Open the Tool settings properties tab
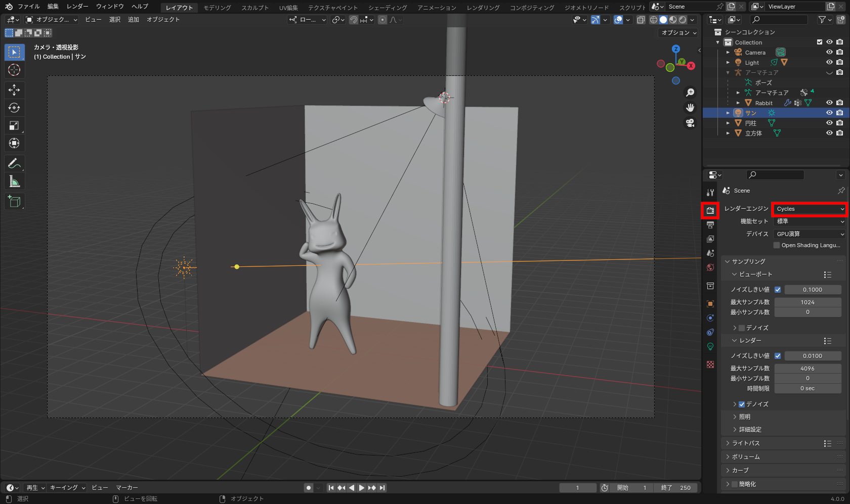 pyautogui.click(x=710, y=193)
